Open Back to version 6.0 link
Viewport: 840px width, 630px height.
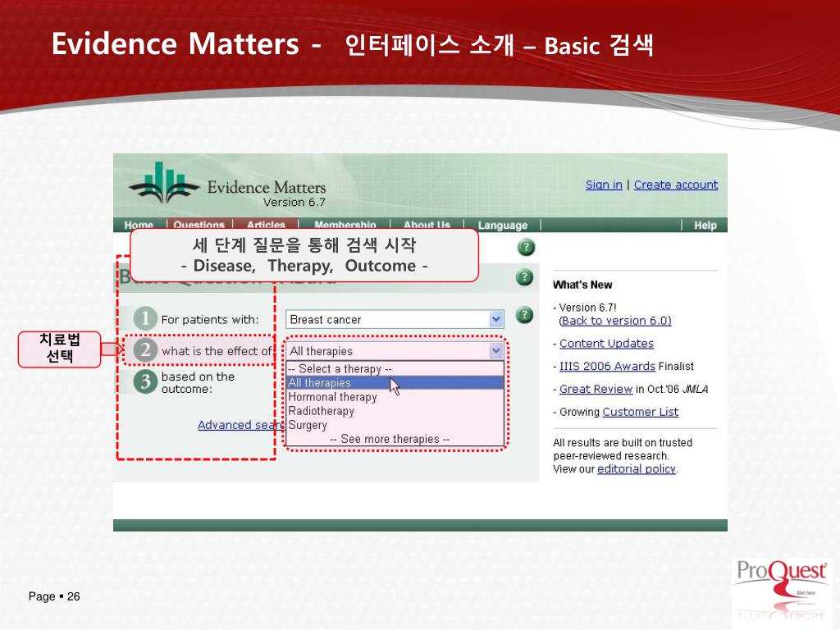[615, 321]
